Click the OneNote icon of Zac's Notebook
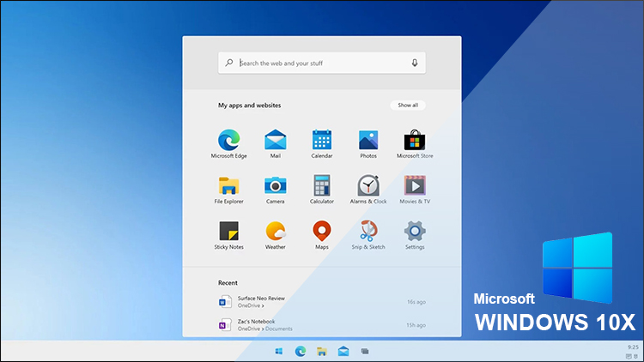Image resolution: width=644 pixels, height=362 pixels. pos(225,325)
